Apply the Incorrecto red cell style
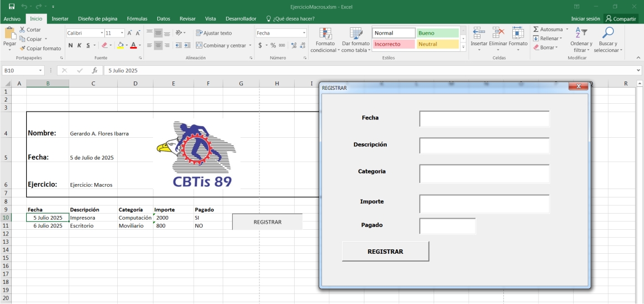The width and height of the screenshot is (644, 304). coord(393,44)
